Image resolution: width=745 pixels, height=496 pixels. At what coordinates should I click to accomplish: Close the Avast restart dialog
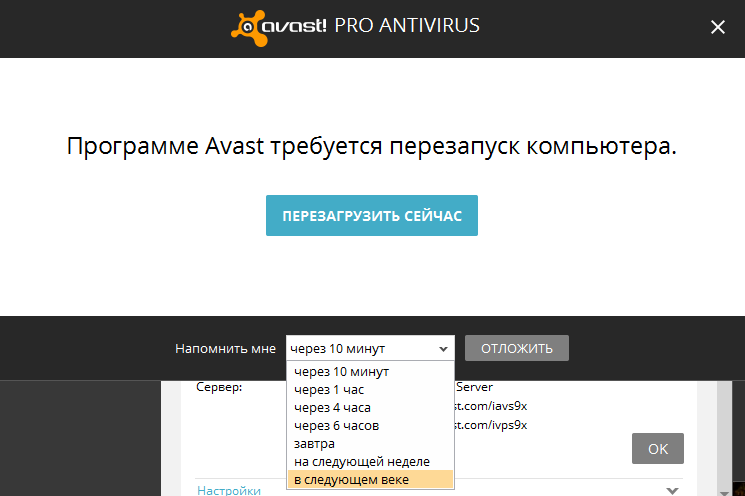point(717,27)
